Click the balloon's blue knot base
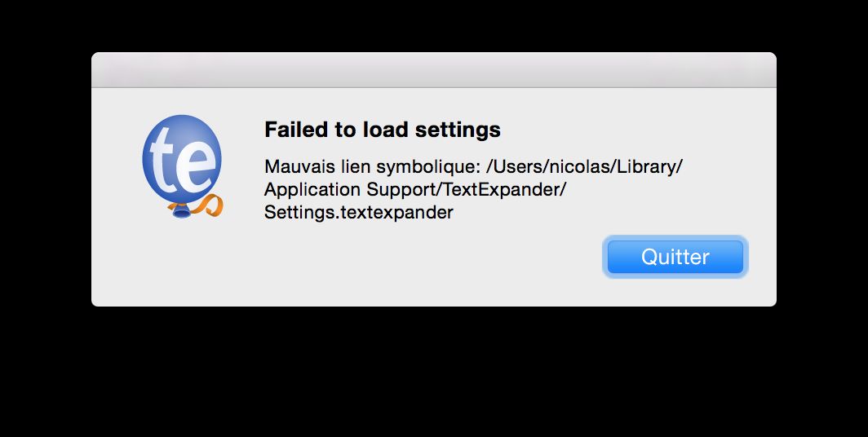868x437 pixels. click(x=182, y=210)
